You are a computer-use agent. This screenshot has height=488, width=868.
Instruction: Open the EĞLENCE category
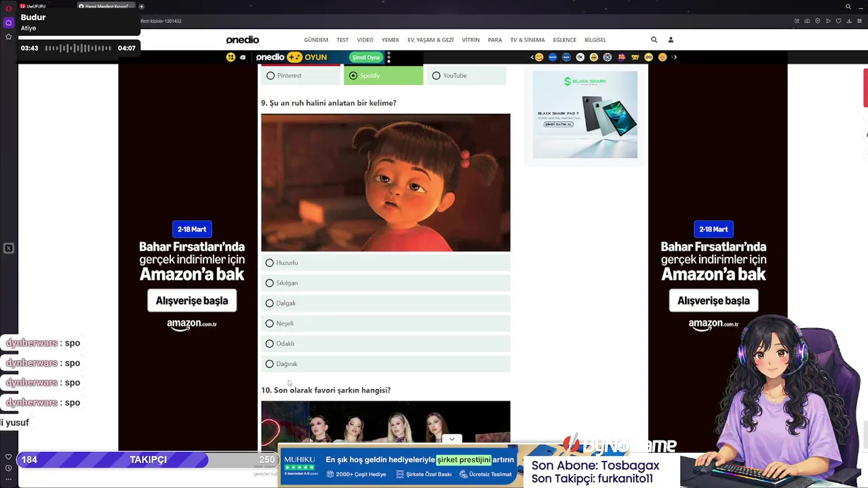[x=564, y=40]
